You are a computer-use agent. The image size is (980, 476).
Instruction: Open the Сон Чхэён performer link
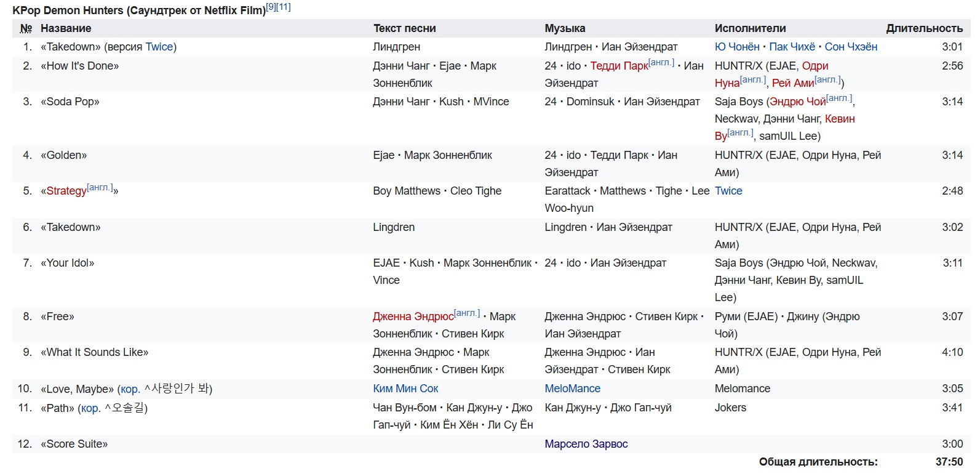click(851, 47)
